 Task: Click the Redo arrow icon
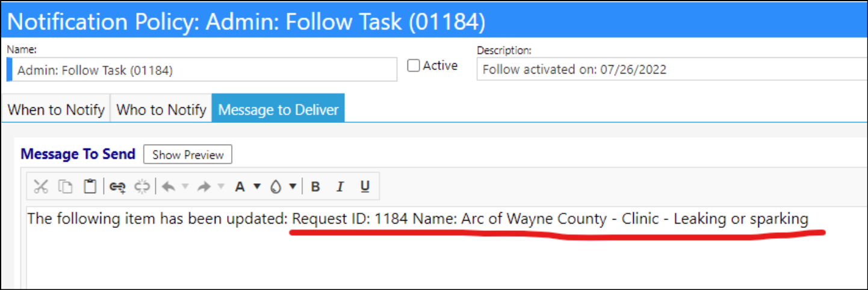point(204,187)
